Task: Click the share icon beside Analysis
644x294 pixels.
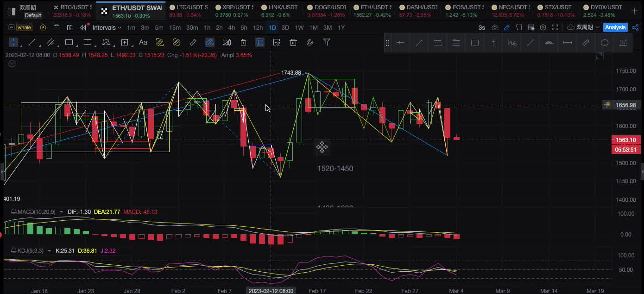Action: [635, 27]
